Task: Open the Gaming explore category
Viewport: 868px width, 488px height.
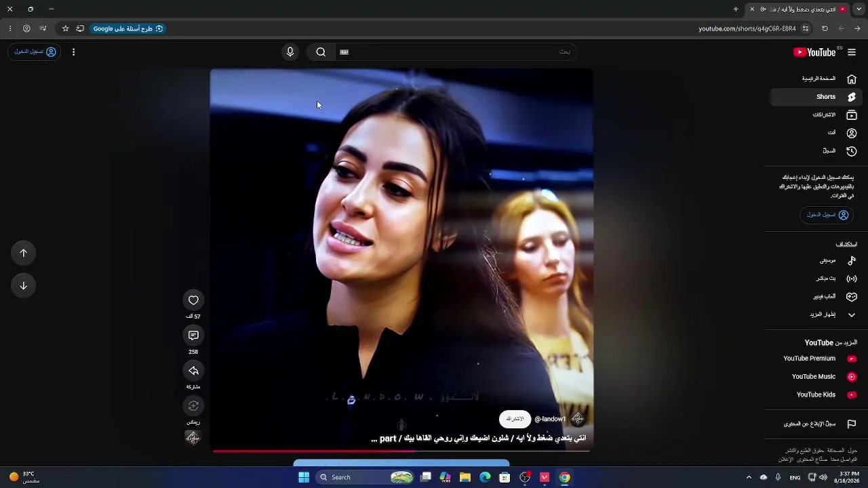Action: coord(816,297)
